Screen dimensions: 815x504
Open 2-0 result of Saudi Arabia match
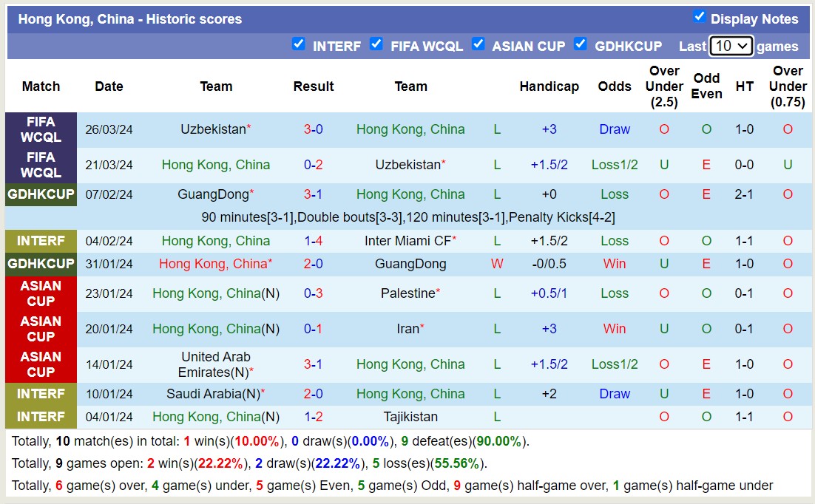[314, 394]
